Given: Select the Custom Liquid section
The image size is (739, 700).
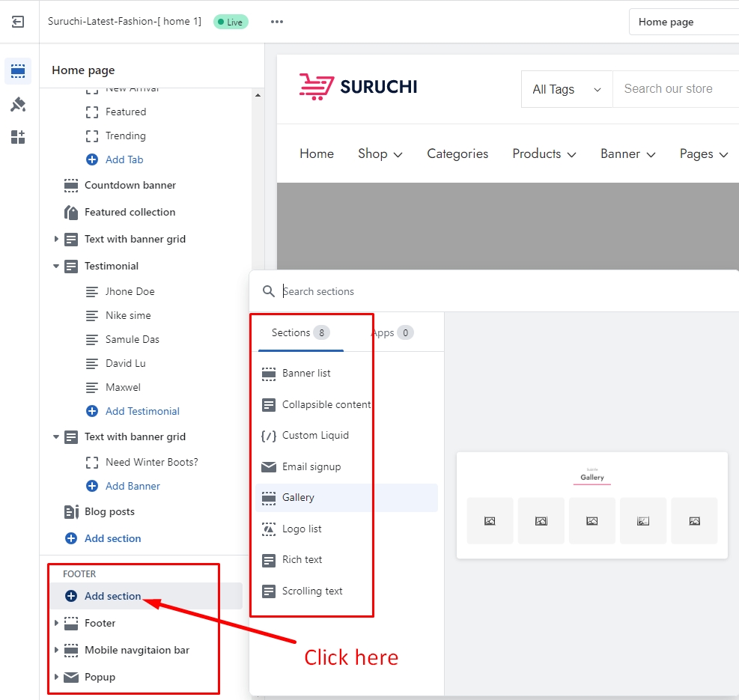Looking at the screenshot, I should (x=314, y=436).
